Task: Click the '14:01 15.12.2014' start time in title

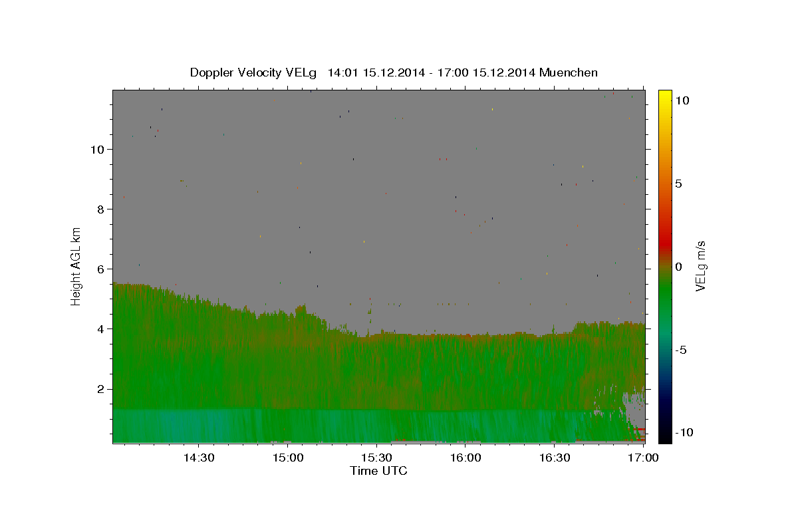Action: (375, 72)
